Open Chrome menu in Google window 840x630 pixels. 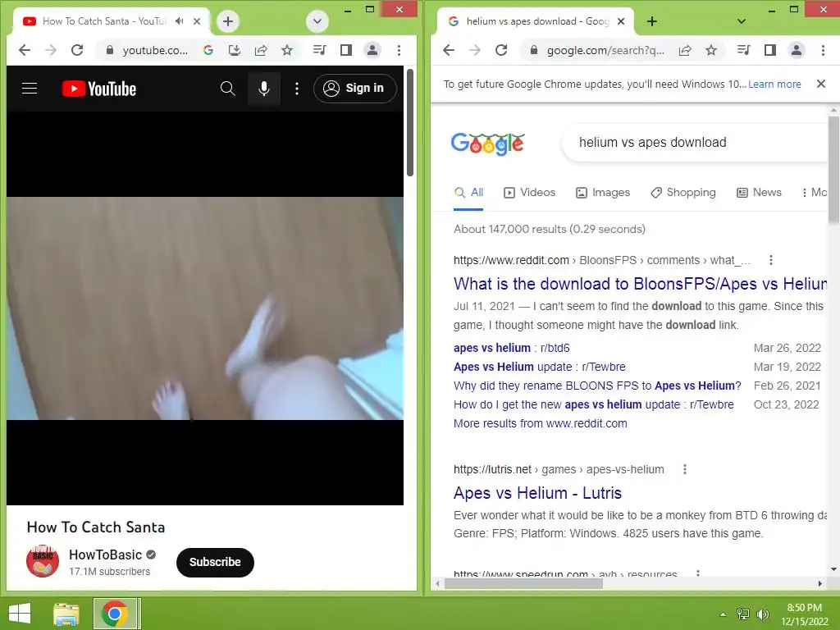(823, 50)
